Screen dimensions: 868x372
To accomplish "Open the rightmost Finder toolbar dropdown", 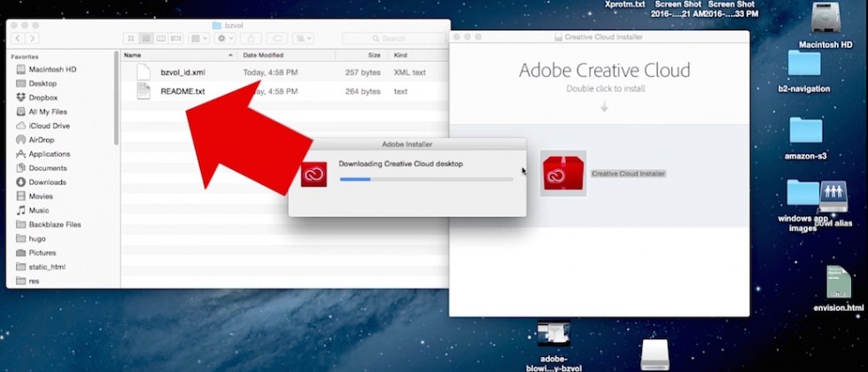I will (303, 38).
